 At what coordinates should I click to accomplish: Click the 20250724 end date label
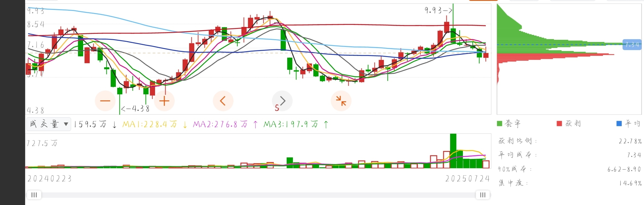tap(467, 179)
